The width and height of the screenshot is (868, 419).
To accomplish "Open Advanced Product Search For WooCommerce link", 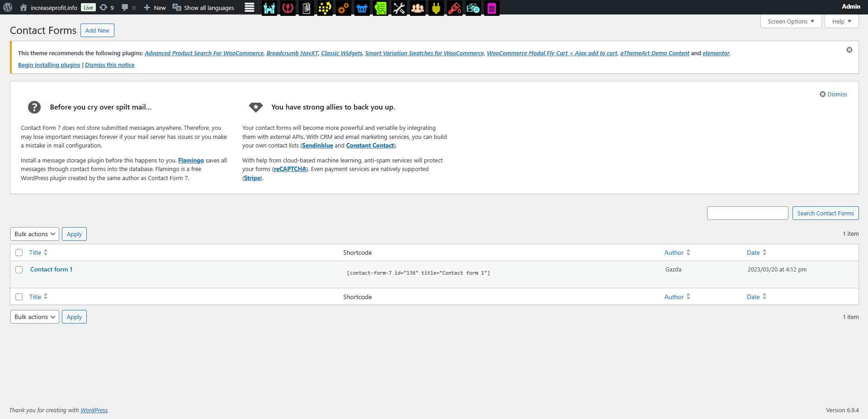I will point(204,53).
